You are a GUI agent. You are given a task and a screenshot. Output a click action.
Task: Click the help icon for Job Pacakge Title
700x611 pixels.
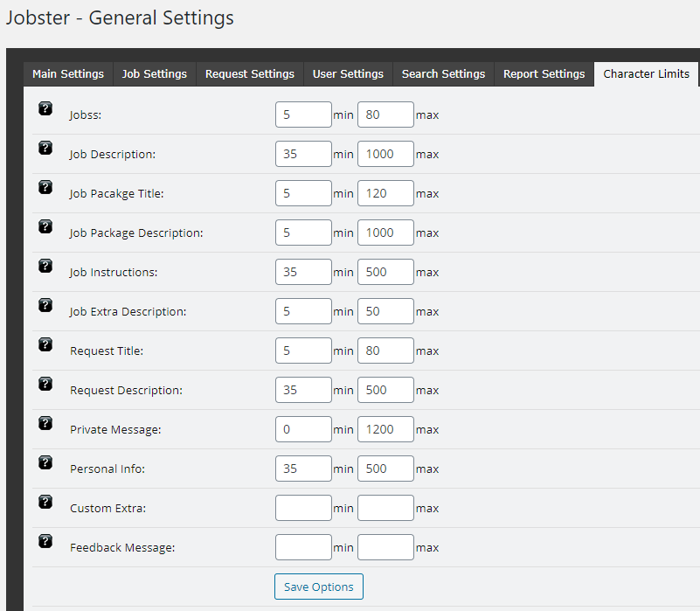45,187
